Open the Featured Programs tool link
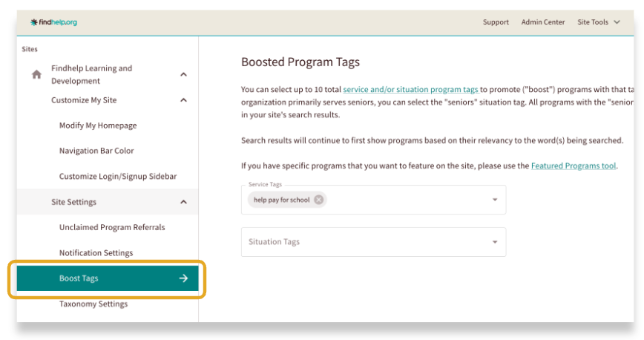 tap(573, 166)
